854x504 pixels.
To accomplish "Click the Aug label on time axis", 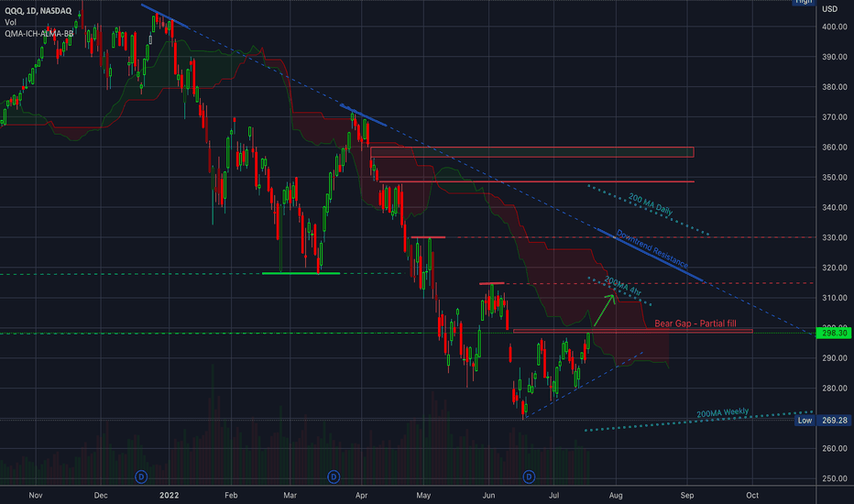I will tap(616, 495).
